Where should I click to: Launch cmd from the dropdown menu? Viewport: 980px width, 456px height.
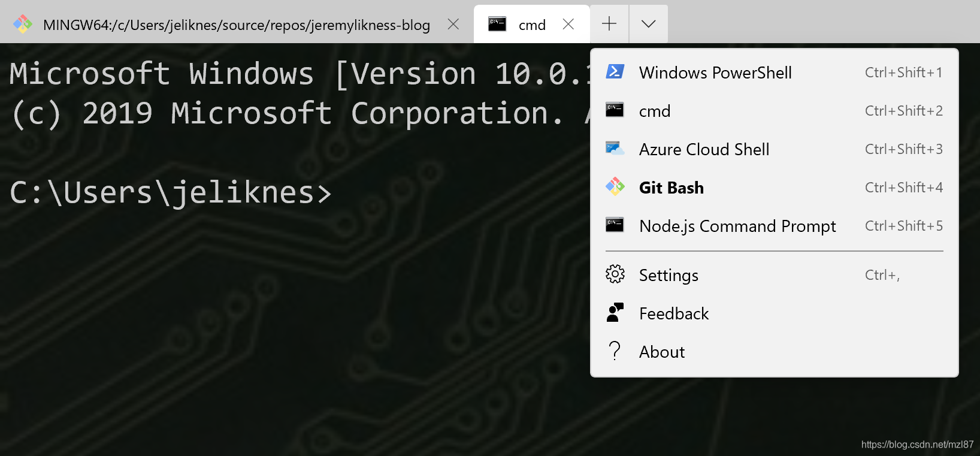point(775,111)
